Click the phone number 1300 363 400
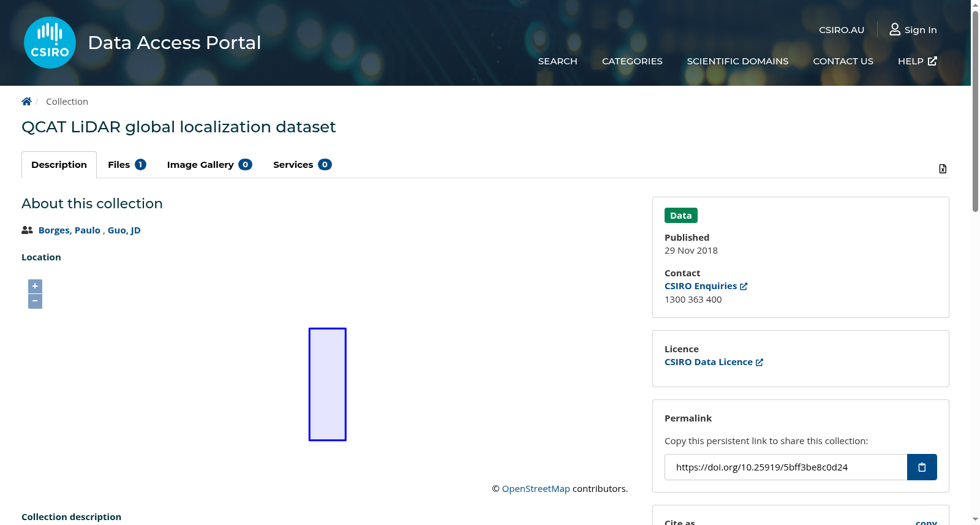 [693, 300]
